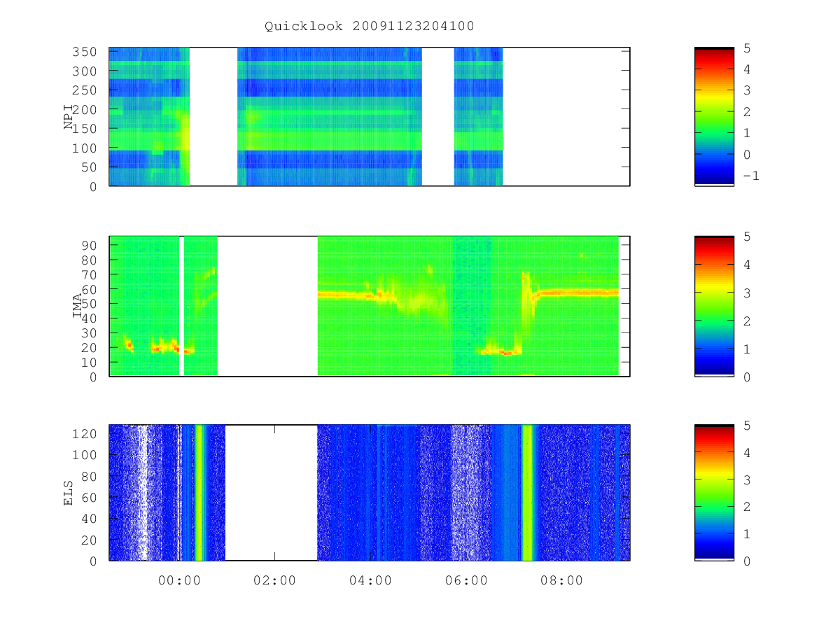
Task: Click the 04:00 time tick label
Action: (x=370, y=580)
